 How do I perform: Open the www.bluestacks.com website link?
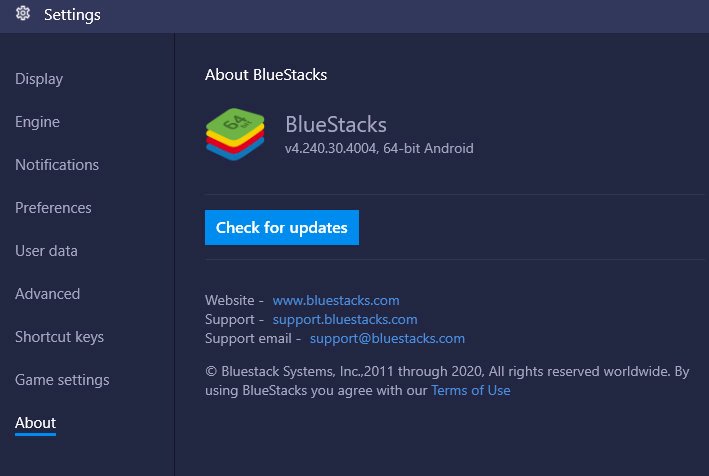coord(336,300)
